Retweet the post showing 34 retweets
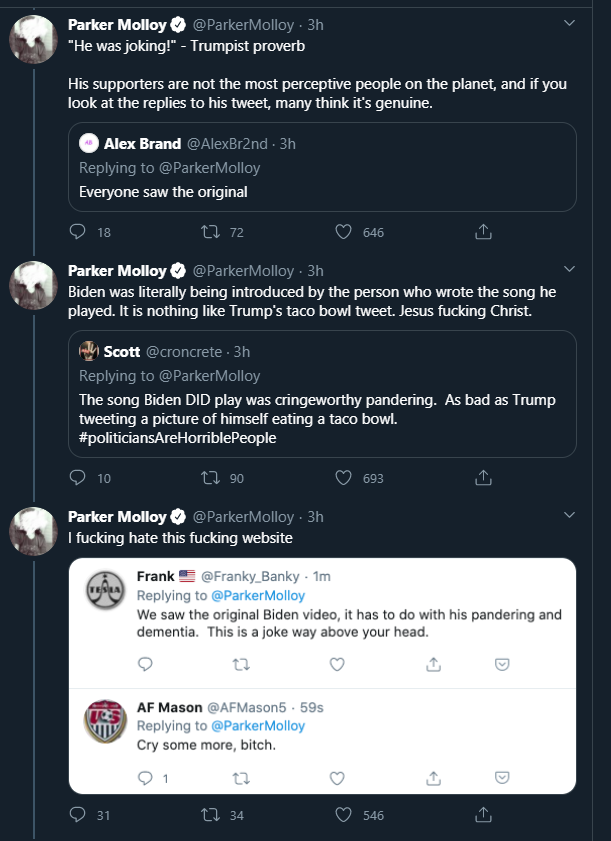This screenshot has width=611, height=841. pyautogui.click(x=210, y=815)
